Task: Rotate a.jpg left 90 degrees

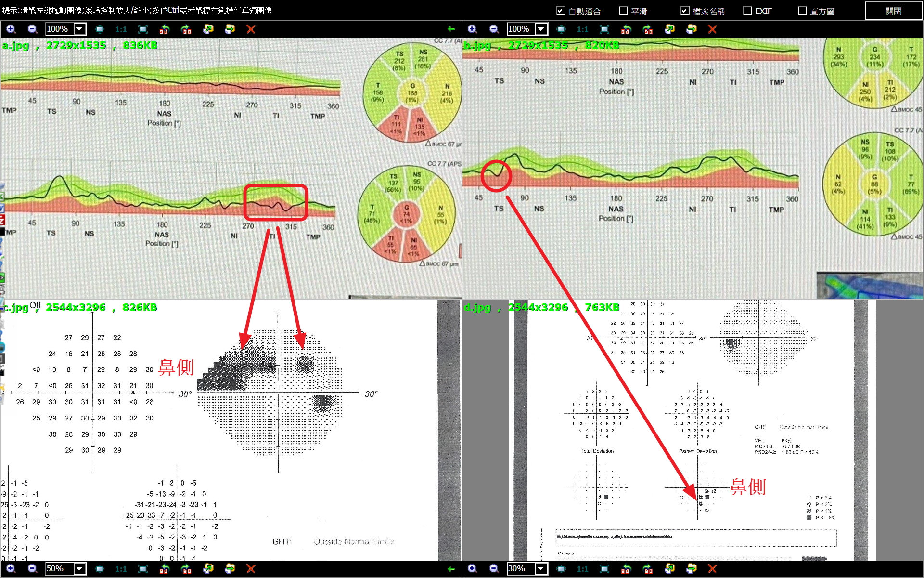Action: point(164,29)
